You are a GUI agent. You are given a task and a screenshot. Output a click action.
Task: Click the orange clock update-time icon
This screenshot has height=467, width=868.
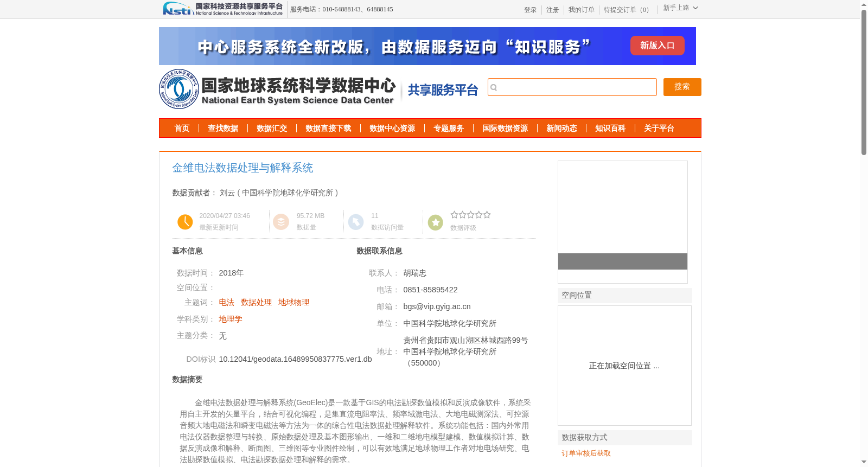tap(185, 222)
